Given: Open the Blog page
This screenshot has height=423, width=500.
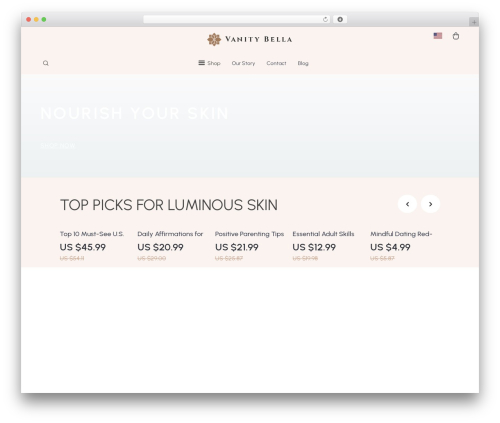Looking at the screenshot, I should coord(303,63).
